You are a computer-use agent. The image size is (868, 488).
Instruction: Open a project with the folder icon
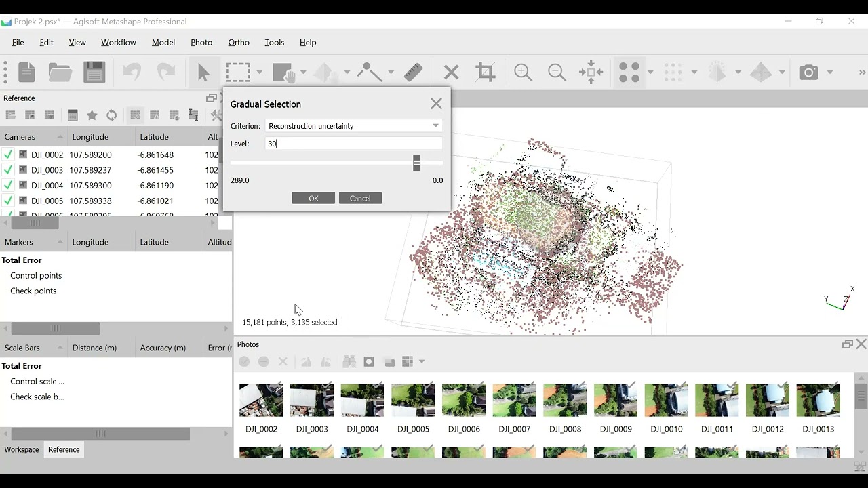60,73
